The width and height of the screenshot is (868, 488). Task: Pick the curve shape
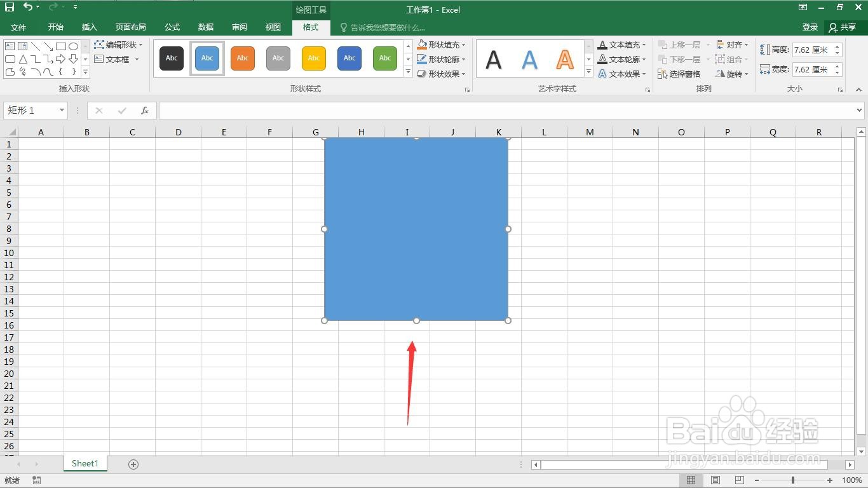point(48,72)
